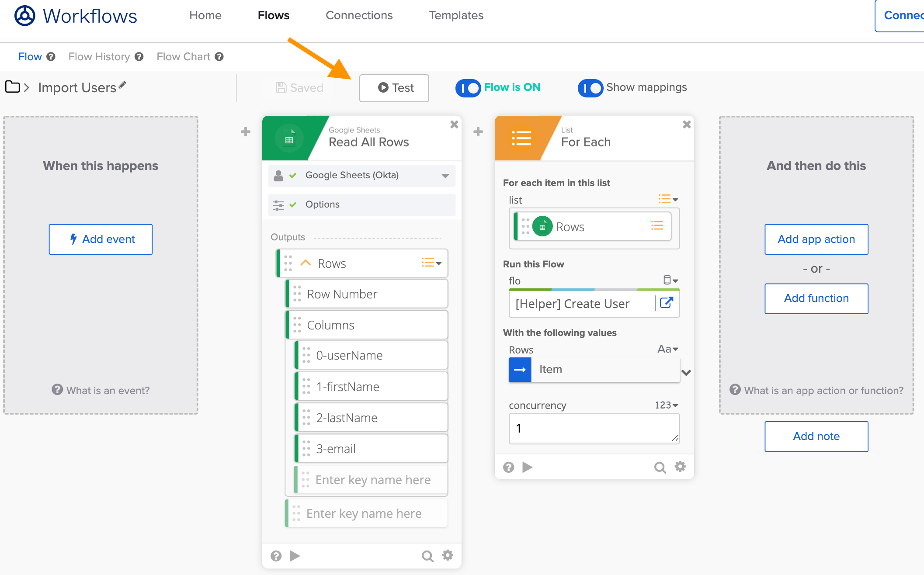The width and height of the screenshot is (924, 575).
Task: Click the Test button
Action: click(x=394, y=88)
